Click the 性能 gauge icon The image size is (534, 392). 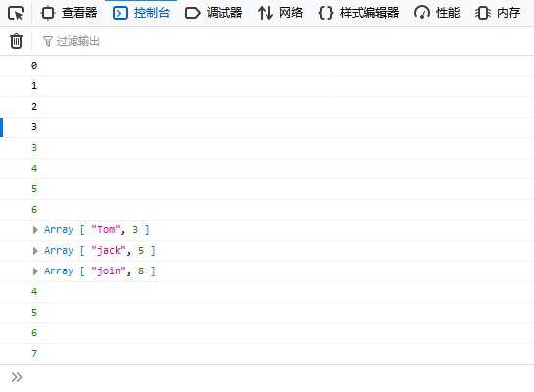pos(422,13)
